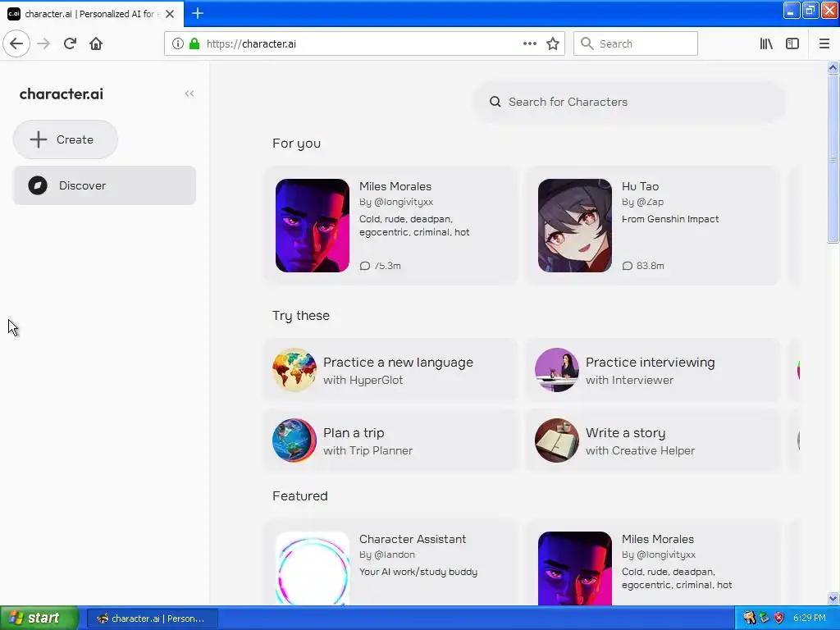This screenshot has height=630, width=840.
Task: Open Miles Morales avatar under Featured
Action: 575,568
